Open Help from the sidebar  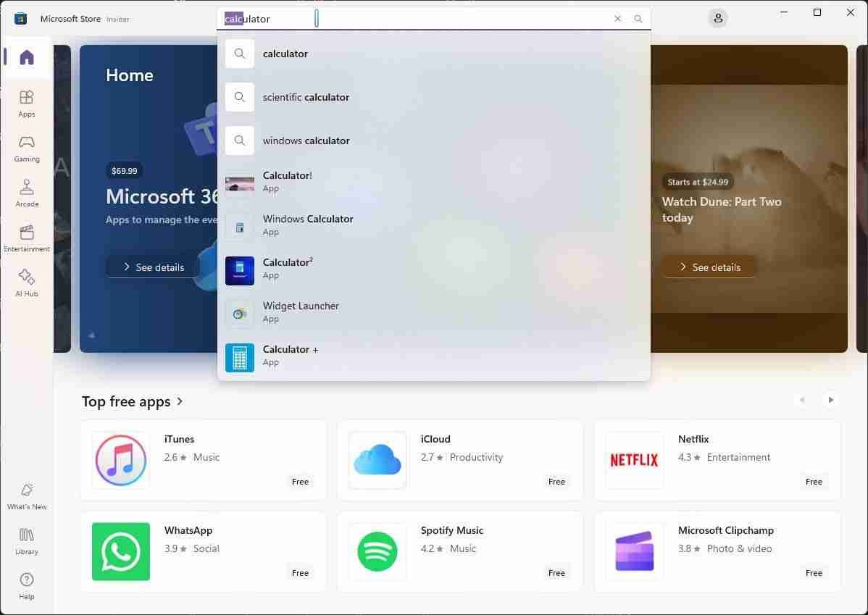(26, 587)
